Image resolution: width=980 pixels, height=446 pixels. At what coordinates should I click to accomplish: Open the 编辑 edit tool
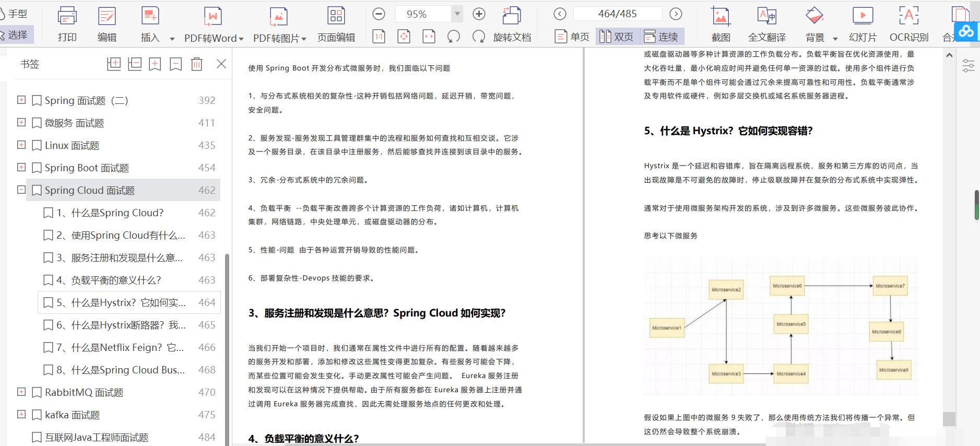click(107, 16)
